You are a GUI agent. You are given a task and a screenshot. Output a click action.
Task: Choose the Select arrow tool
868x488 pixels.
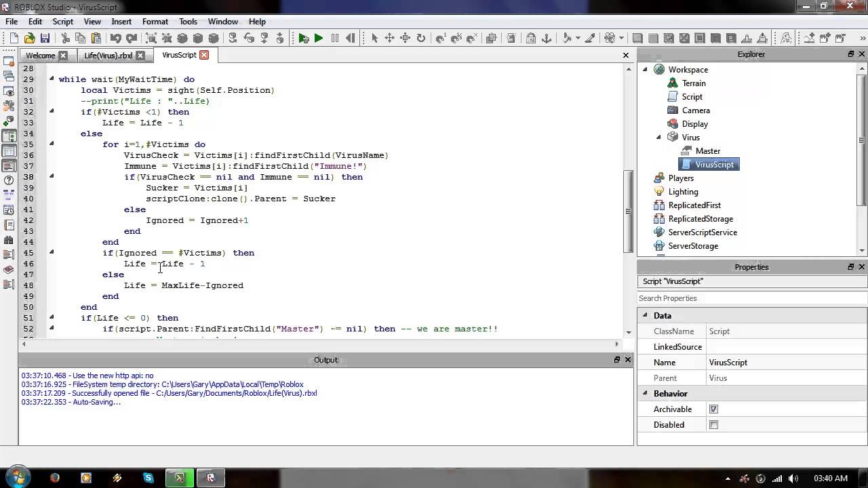[x=374, y=39]
